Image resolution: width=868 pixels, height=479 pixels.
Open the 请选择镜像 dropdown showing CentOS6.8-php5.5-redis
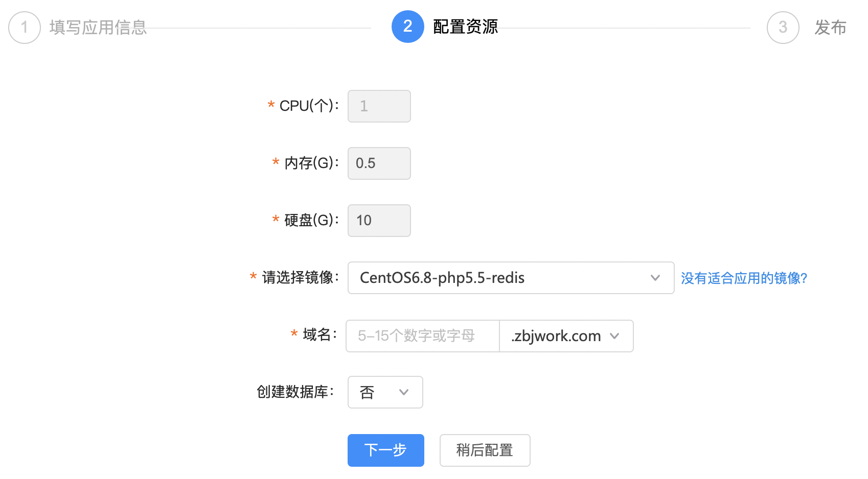pyautogui.click(x=511, y=278)
